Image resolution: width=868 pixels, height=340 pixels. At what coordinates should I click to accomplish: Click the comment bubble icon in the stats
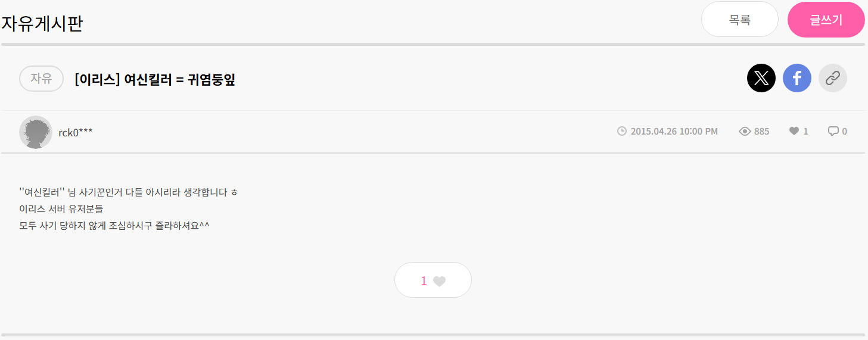pyautogui.click(x=833, y=131)
